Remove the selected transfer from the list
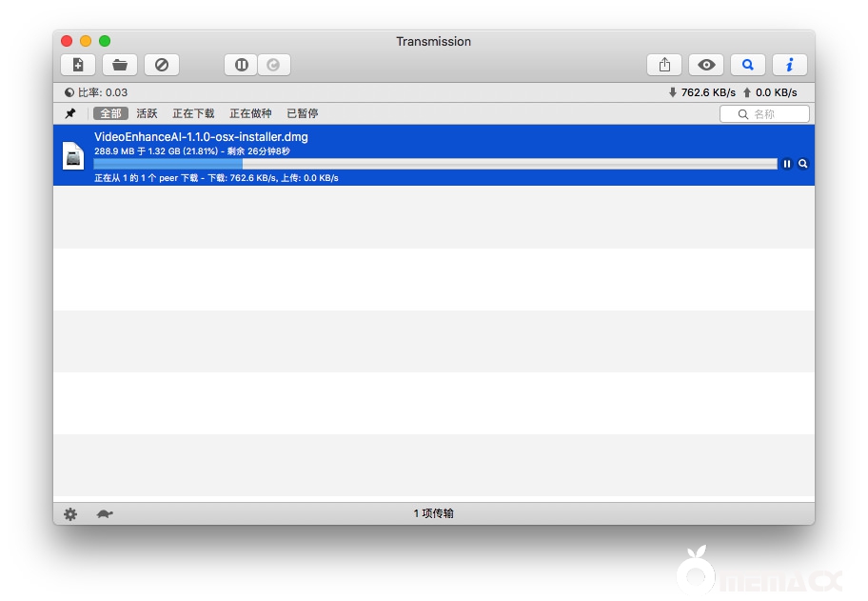The image size is (868, 601). point(162,65)
